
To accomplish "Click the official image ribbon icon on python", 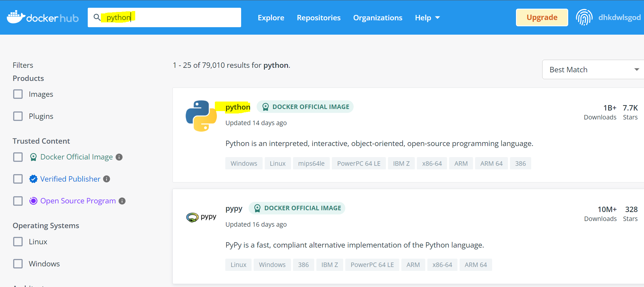I will (x=265, y=107).
